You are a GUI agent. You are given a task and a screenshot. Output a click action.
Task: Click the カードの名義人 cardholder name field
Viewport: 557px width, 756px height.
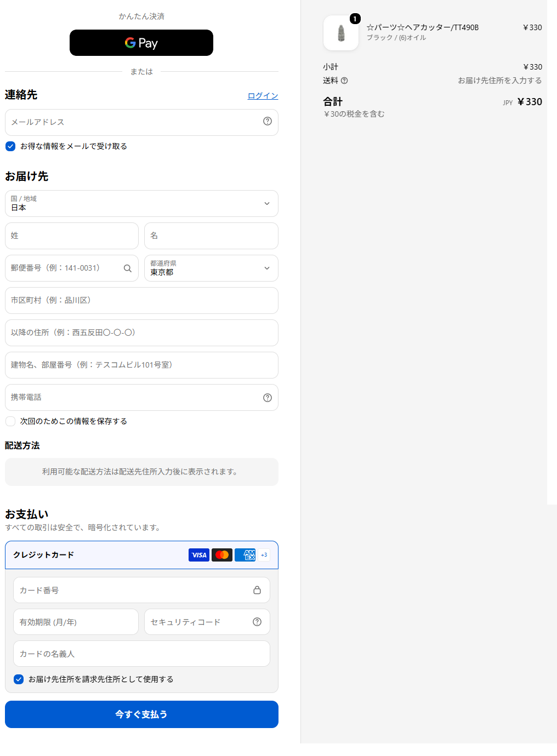click(x=141, y=654)
